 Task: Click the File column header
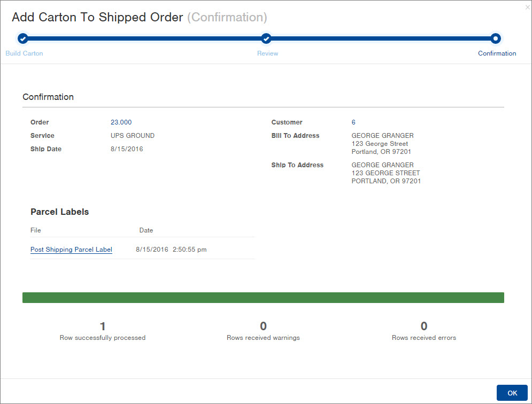click(36, 230)
